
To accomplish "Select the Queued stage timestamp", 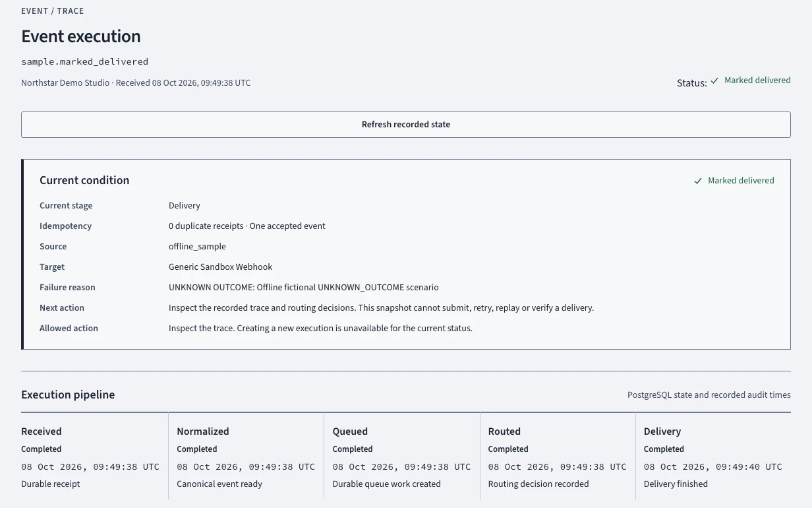I will click(401, 466).
